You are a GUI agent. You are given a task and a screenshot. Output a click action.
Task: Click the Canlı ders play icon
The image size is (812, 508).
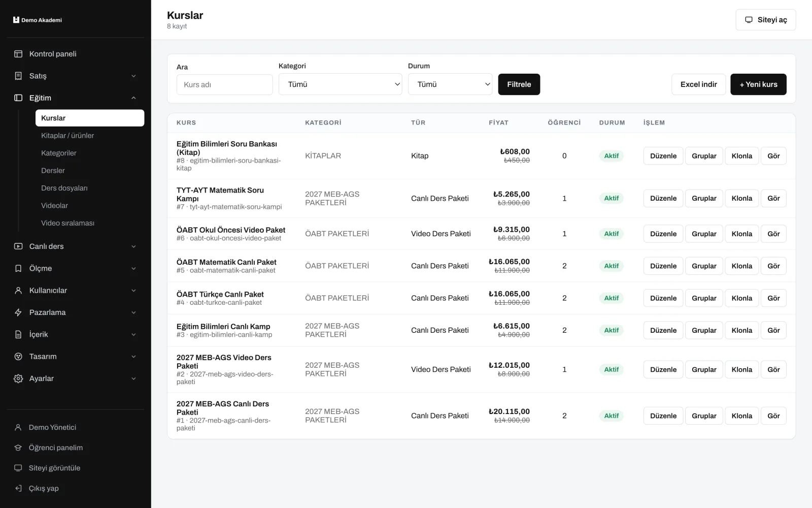[18, 246]
